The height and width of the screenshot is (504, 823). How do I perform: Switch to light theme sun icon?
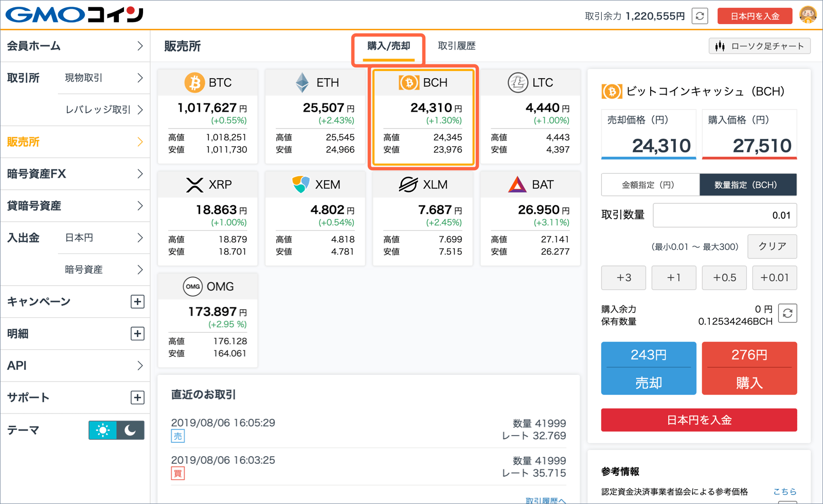coord(102,430)
